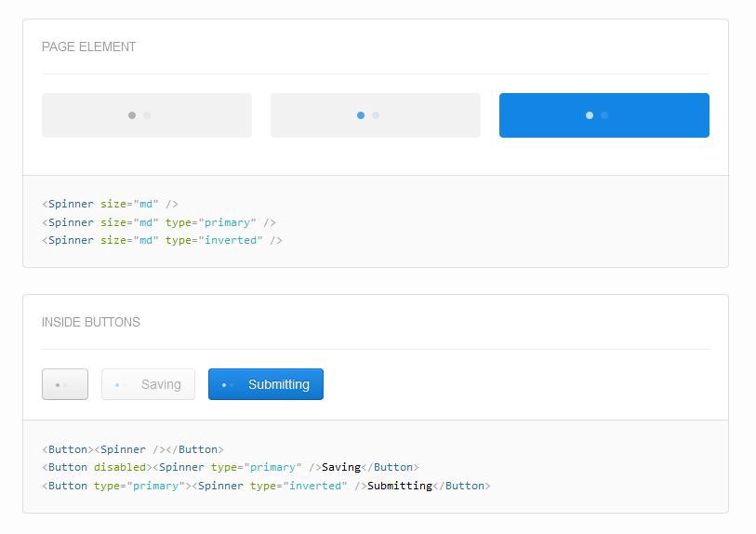Click the white inverted spinner on blue panel
756x534 pixels.
pyautogui.click(x=596, y=115)
